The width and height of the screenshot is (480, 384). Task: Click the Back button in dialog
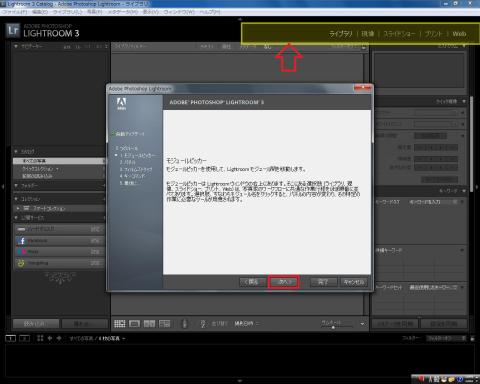click(x=252, y=282)
